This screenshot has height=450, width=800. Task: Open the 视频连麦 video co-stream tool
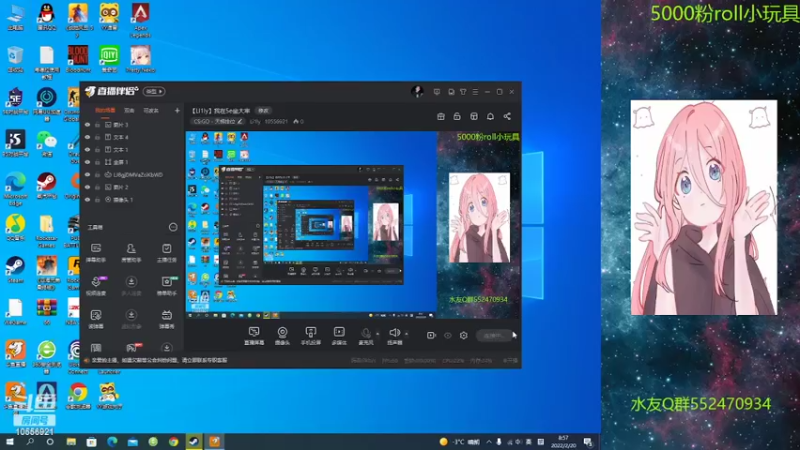(x=96, y=286)
